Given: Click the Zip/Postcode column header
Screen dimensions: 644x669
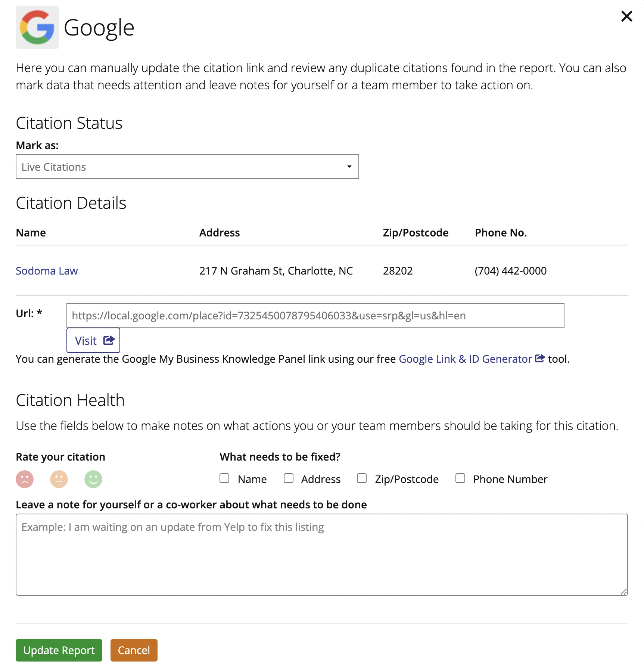Looking at the screenshot, I should tap(416, 233).
